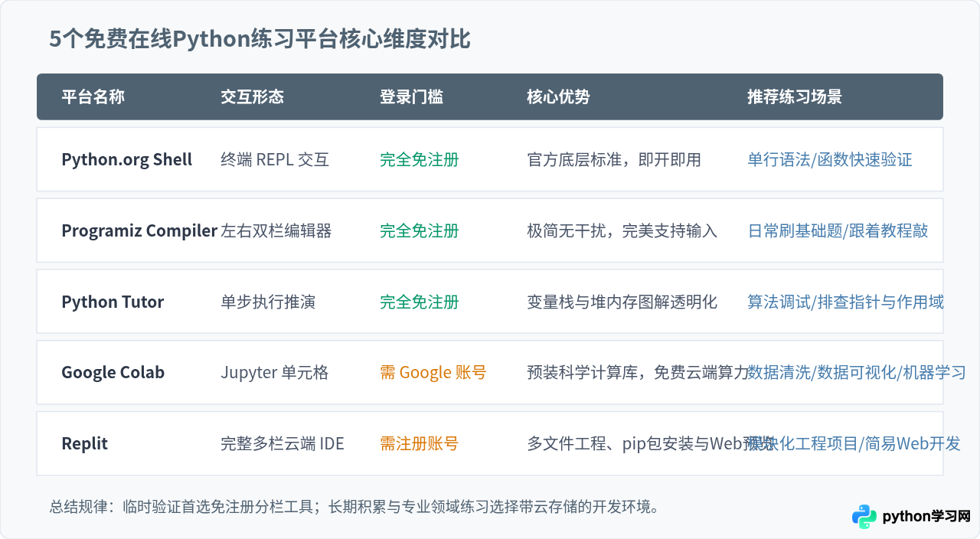Click the 'Python.org Shell' platform name

coord(127,160)
